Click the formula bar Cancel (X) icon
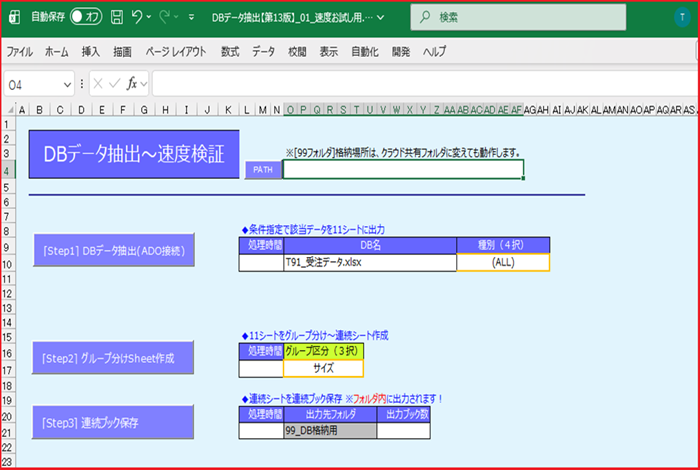This screenshot has height=470, width=700. 98,83
